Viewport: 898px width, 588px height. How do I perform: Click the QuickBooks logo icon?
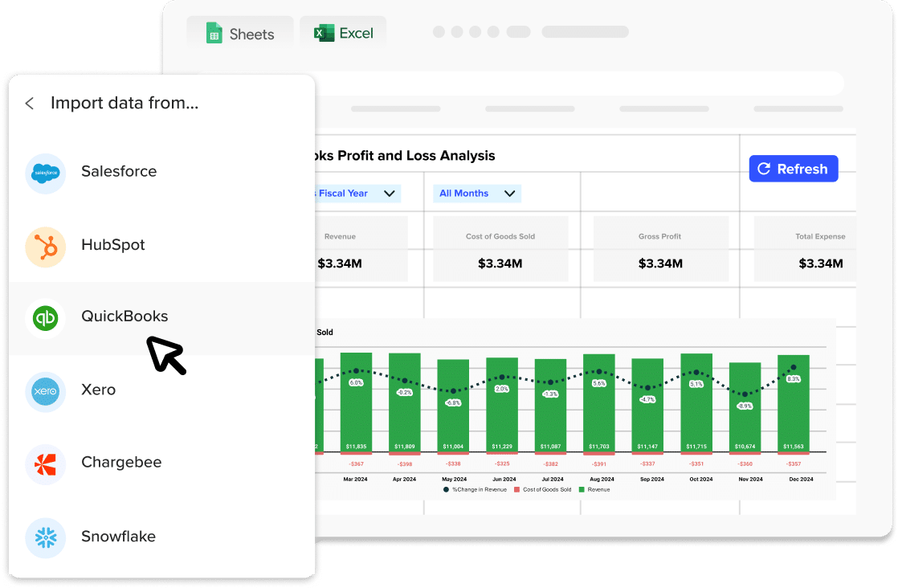click(45, 318)
